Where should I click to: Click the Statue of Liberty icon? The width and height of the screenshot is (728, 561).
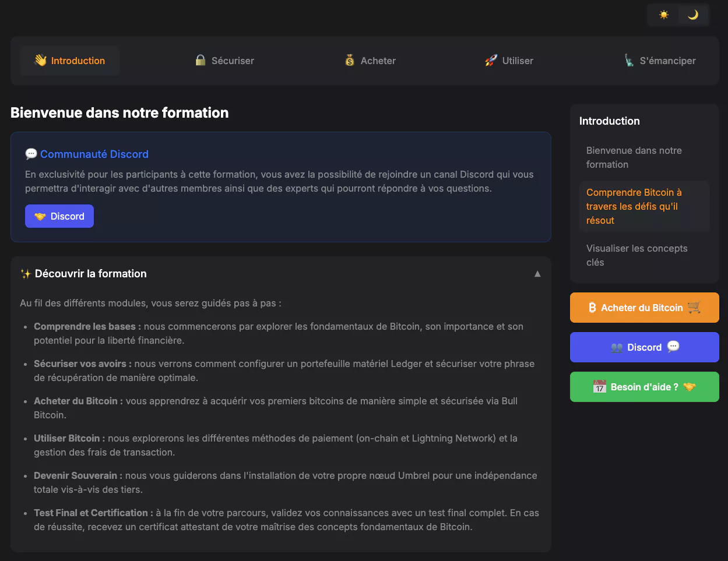point(629,61)
